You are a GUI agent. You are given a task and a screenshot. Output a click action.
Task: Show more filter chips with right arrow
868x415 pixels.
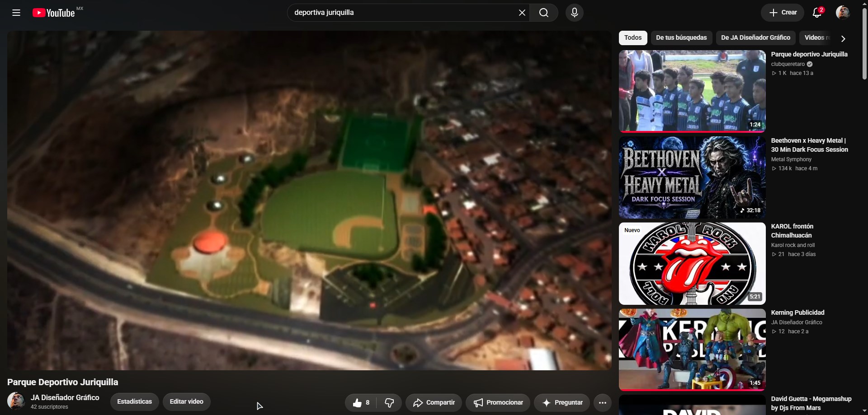843,38
